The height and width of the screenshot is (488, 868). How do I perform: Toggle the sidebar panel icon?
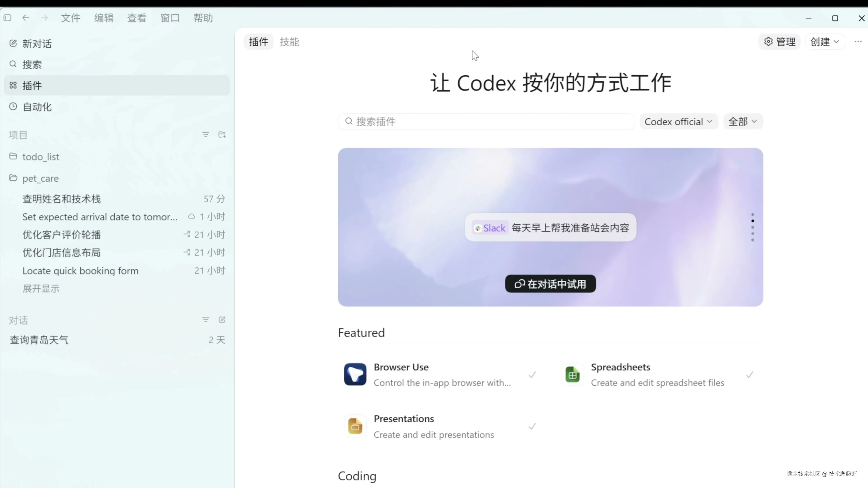coord(7,18)
